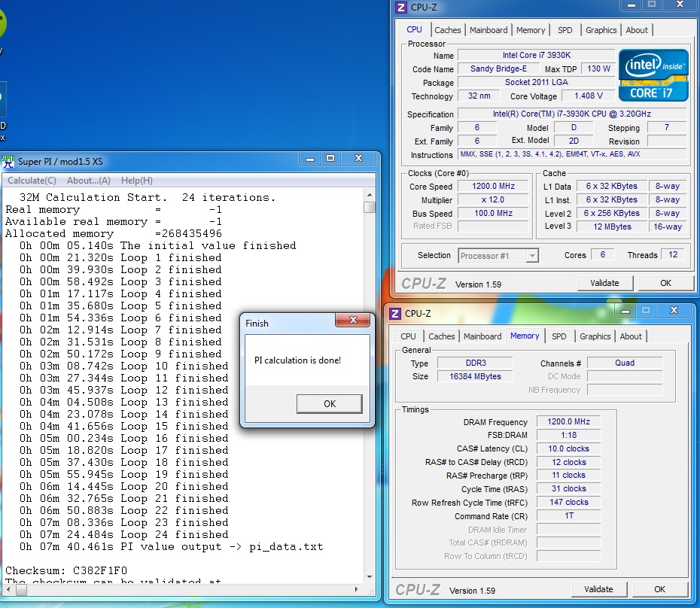
Task: Click the Code Name value Sandy Bridge-E
Action: click(x=498, y=68)
